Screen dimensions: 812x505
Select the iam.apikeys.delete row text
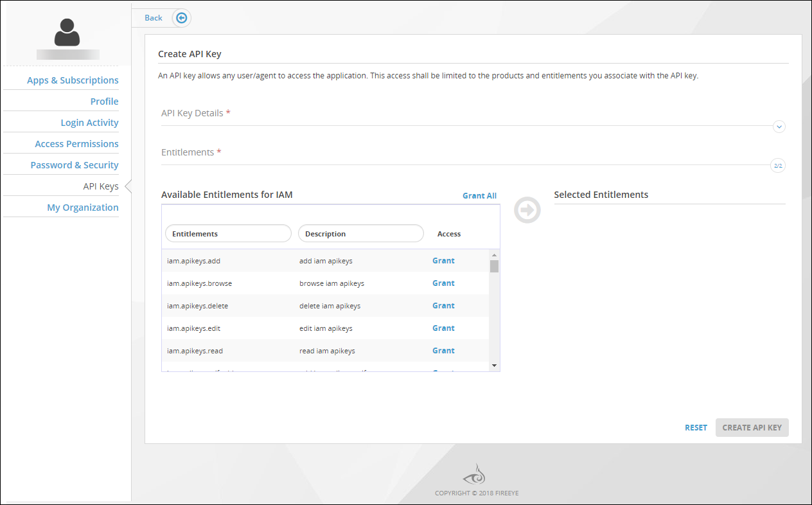pyautogui.click(x=197, y=306)
